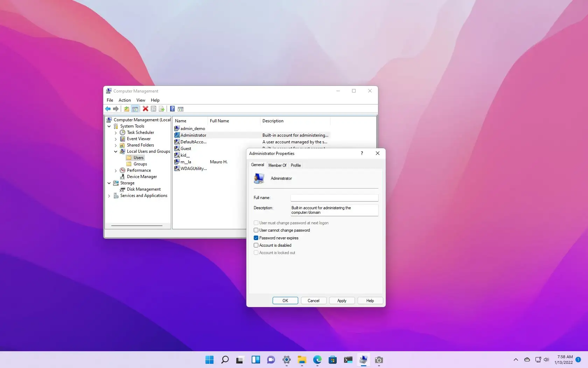
Task: Open Search from the taskbar
Action: [225, 360]
